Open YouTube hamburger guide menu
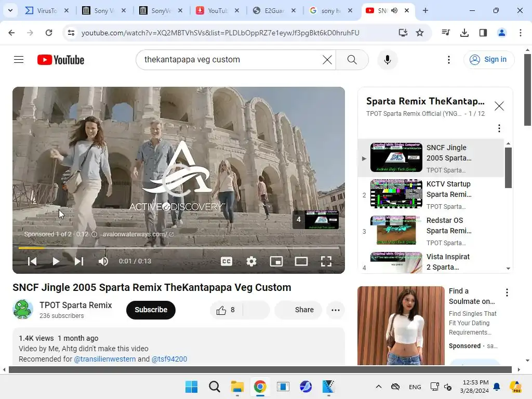The width and height of the screenshot is (532, 399). pos(19,60)
